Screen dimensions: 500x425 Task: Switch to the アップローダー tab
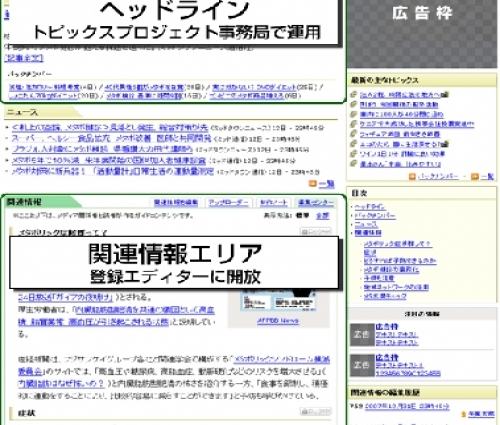[228, 202]
